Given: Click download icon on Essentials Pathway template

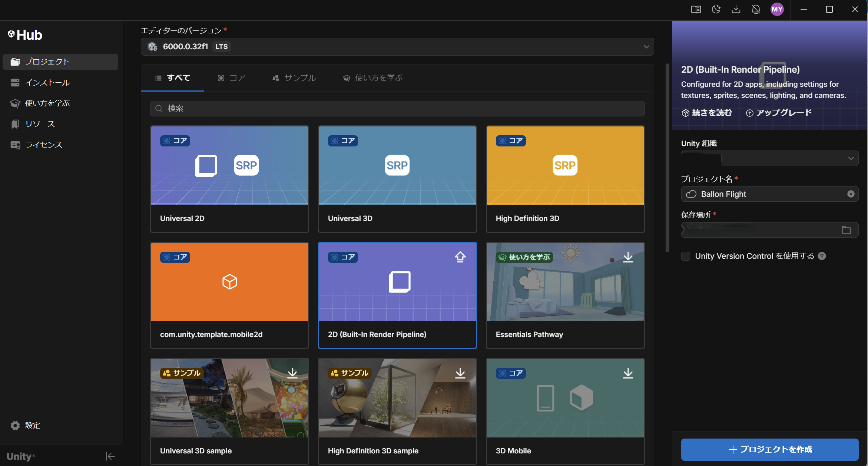Looking at the screenshot, I should click(628, 257).
